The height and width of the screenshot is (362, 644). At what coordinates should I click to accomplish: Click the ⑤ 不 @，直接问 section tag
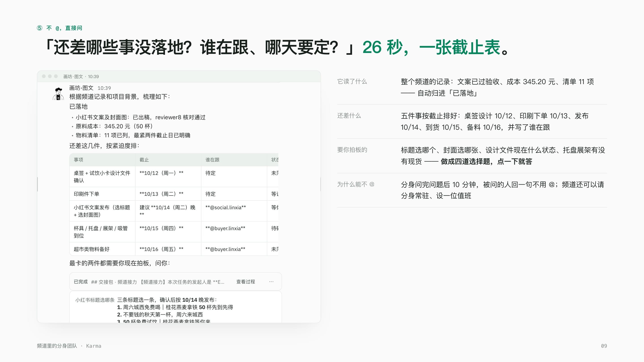(59, 28)
